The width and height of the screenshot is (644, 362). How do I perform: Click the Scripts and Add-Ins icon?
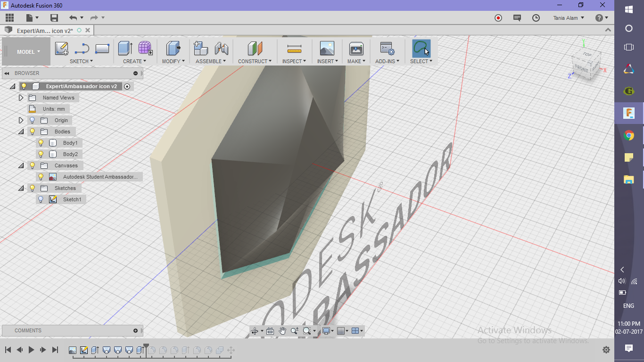coord(387,49)
